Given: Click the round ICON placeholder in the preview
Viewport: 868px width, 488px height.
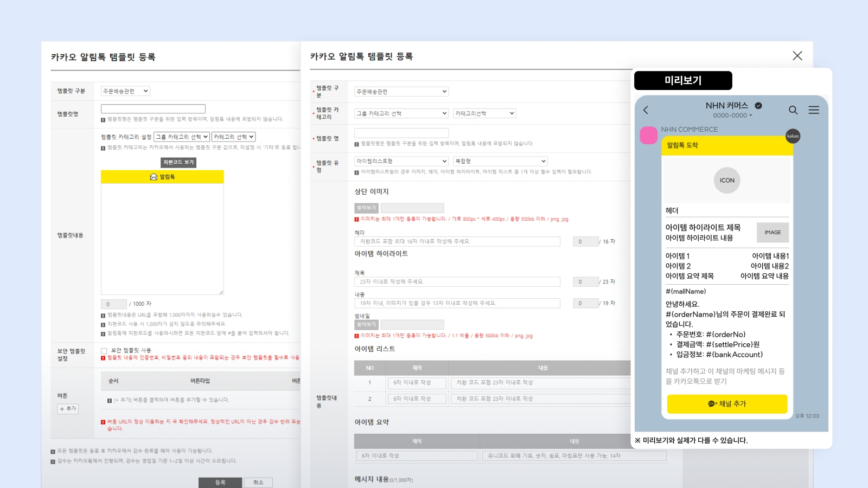Looking at the screenshot, I should [x=727, y=181].
